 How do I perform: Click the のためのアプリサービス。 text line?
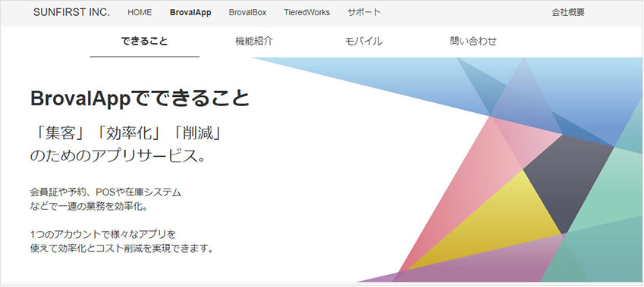[118, 156]
